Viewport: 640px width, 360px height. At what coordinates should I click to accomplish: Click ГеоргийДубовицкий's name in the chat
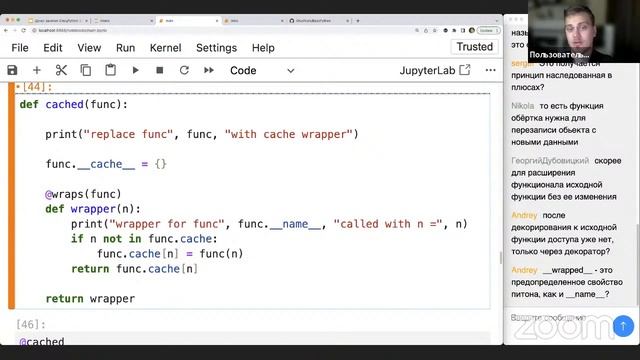[550, 160]
